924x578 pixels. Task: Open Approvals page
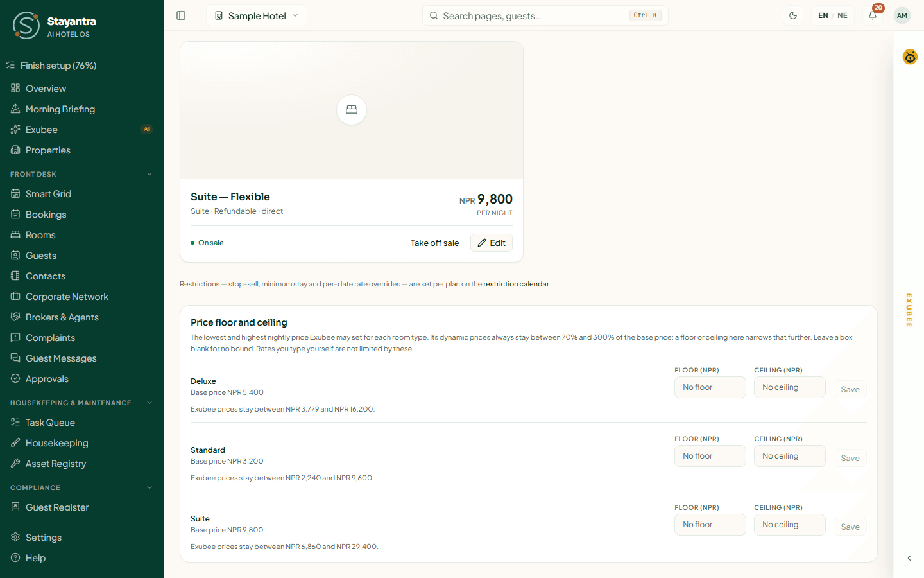(x=81, y=379)
